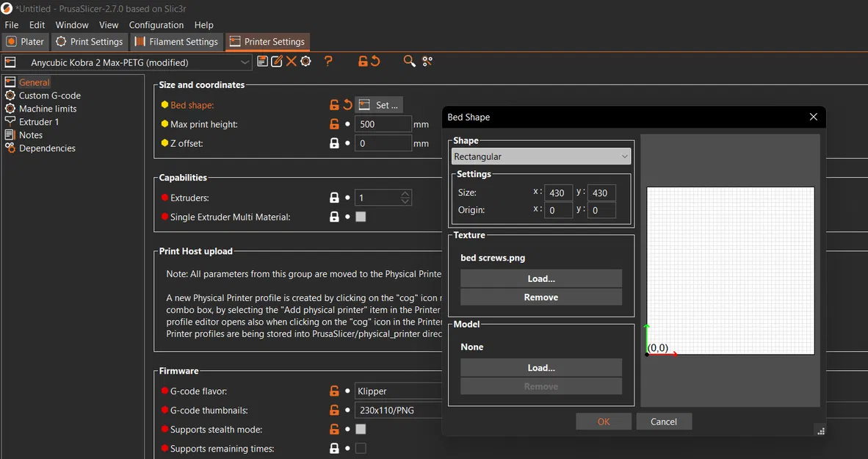Select Notes in the sidebar
The width and height of the screenshot is (868, 459).
coord(30,135)
